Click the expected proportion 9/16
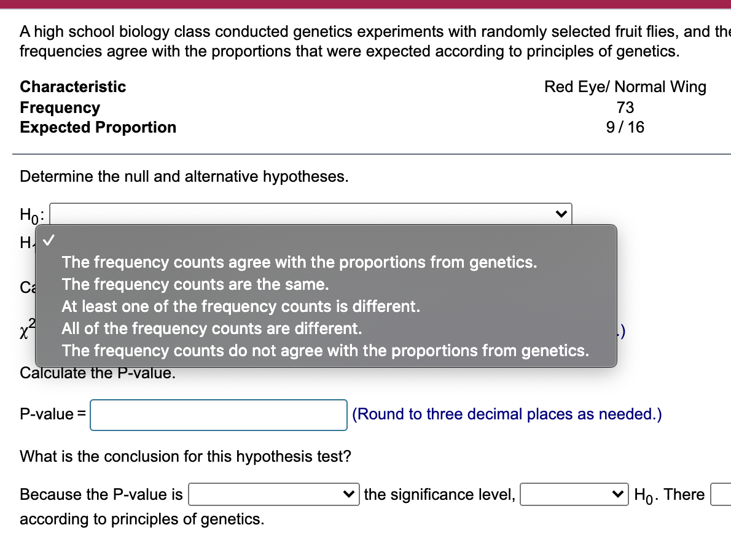Viewport: 731px width, 560px height. (x=625, y=127)
